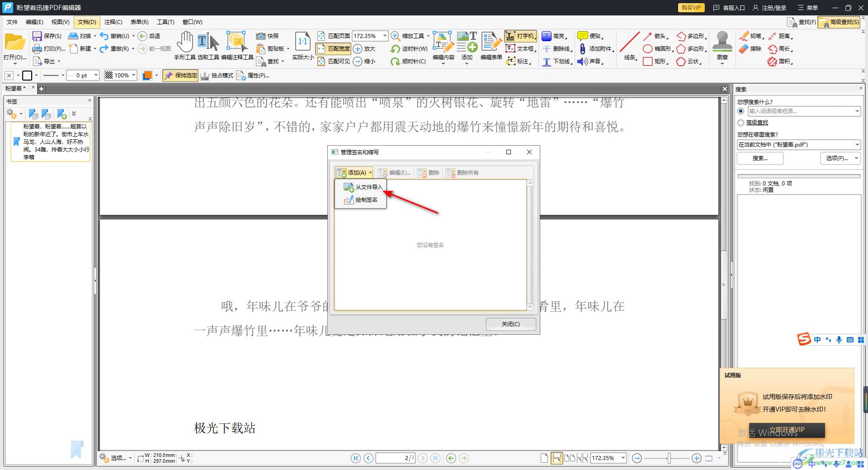Open the Edit (编辑(E)) menu
868x470 pixels.
[34, 22]
